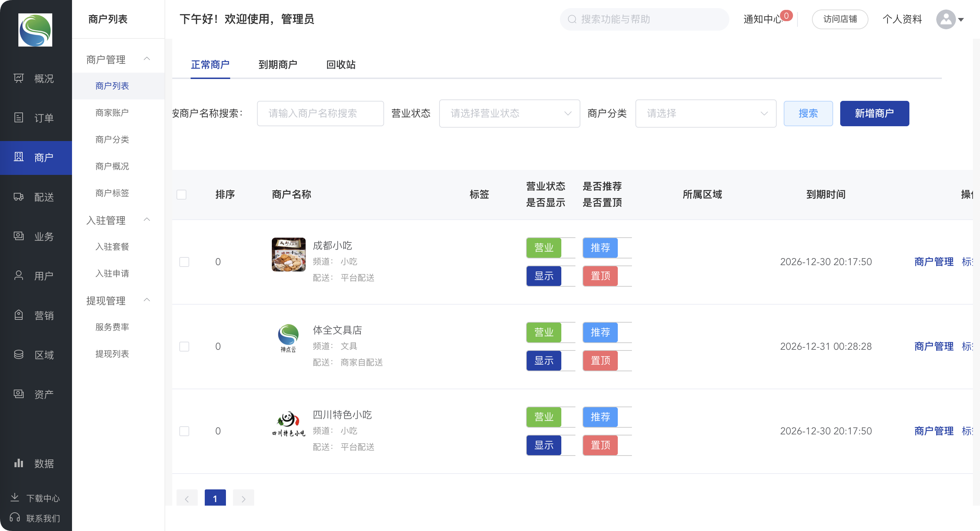Open 下载中心 download icon
This screenshot has height=531, width=980.
pos(15,498)
